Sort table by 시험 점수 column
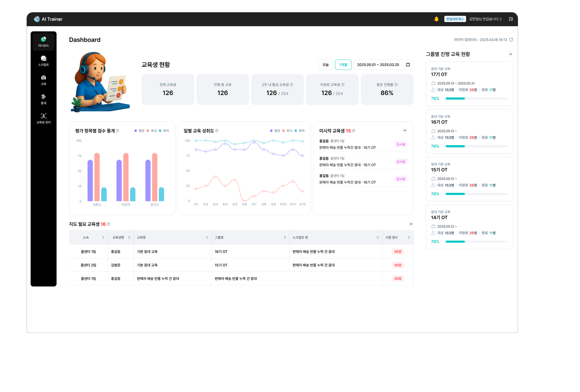The image size is (580, 392). [x=408, y=238]
